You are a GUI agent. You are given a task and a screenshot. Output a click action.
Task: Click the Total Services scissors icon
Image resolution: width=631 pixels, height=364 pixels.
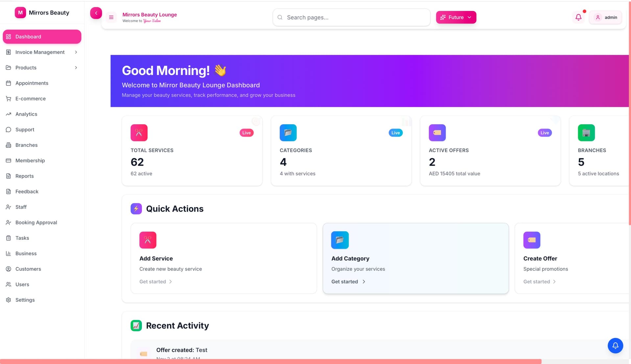[139, 133]
